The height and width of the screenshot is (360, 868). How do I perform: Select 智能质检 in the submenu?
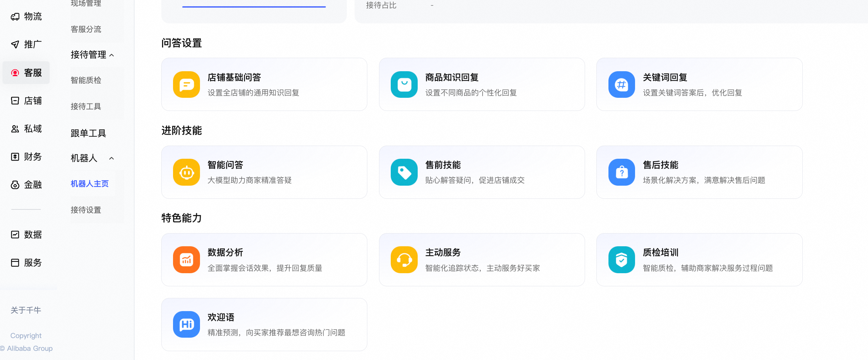point(86,80)
